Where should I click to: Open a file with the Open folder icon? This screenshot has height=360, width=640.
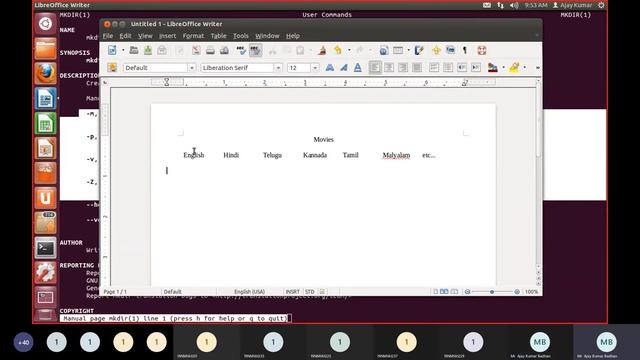133,50
